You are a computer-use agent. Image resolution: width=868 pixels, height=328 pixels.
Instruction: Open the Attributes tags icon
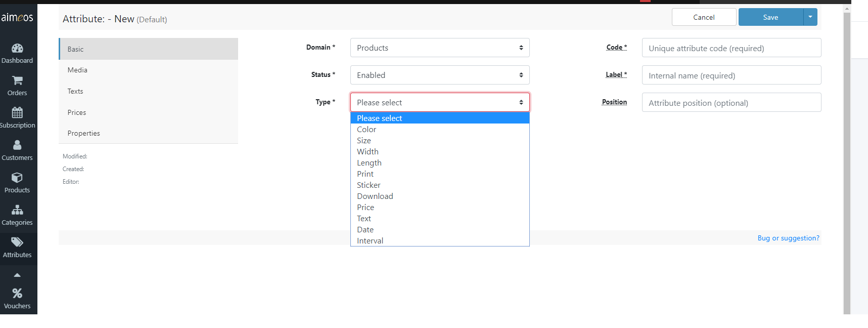point(17,242)
